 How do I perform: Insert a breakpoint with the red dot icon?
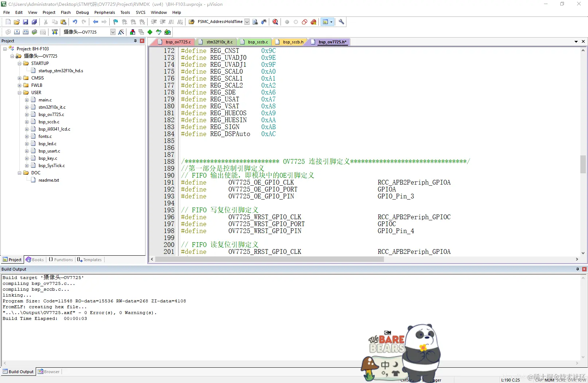tap(287, 22)
